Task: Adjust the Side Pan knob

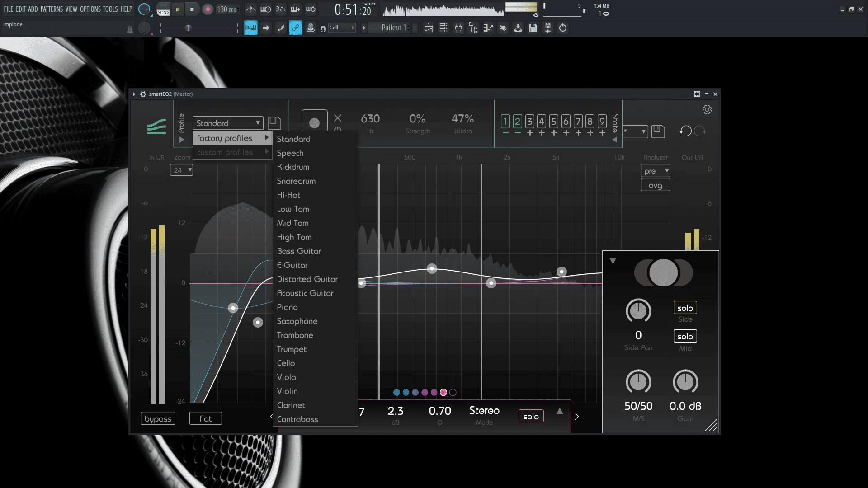Action: 638,311
